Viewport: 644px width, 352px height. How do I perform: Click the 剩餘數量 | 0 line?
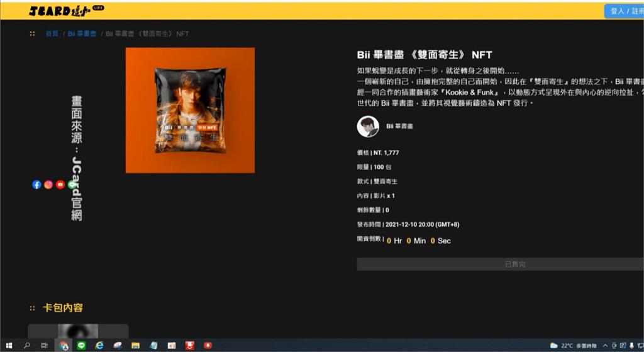pos(373,210)
